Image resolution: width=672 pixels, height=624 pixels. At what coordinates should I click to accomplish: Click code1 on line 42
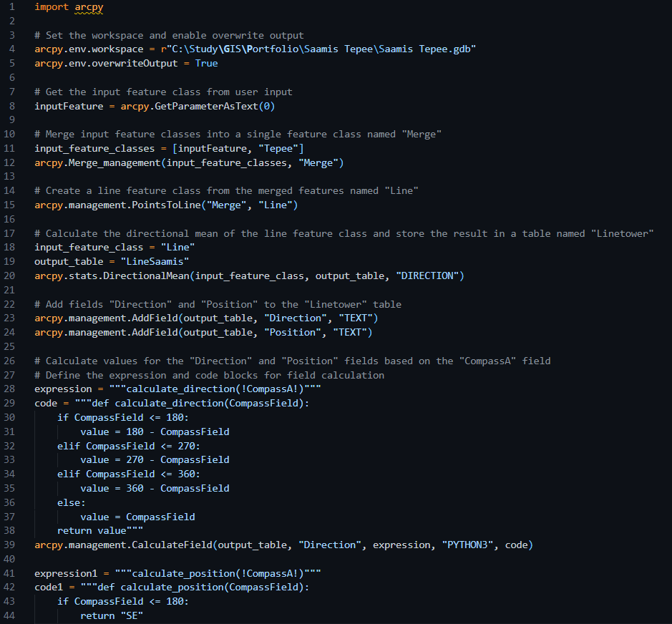pyautogui.click(x=49, y=587)
